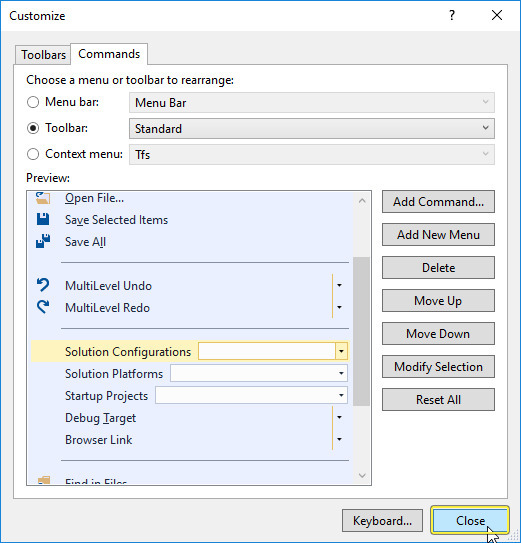Select the Solution Platforms row label
521x543 pixels.
pos(114,374)
